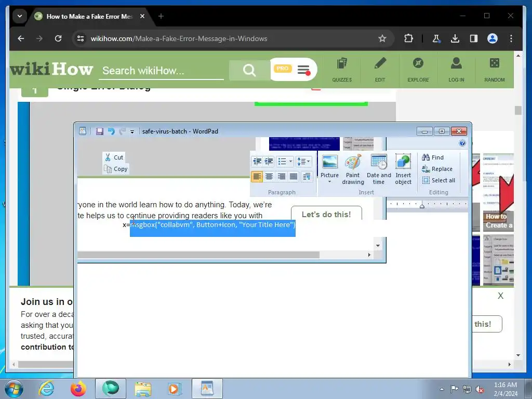The height and width of the screenshot is (399, 532).
Task: Click the wikiHow logo
Action: (51, 69)
